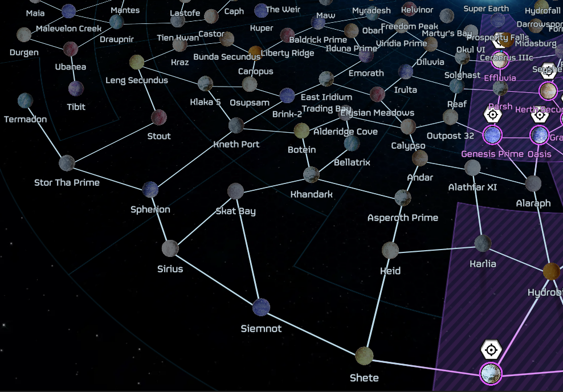Pick the Stor Tha Prime planet
Viewport: 563px width, 392px height.
pos(67,163)
